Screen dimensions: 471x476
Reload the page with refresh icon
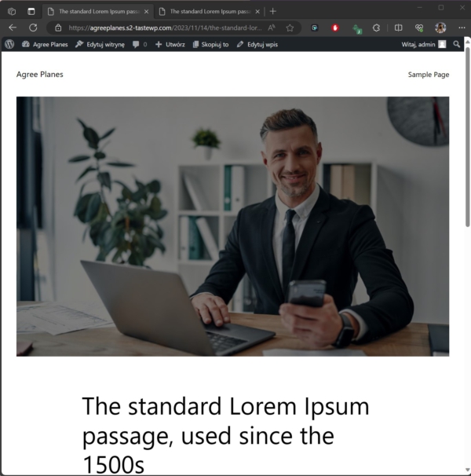click(x=33, y=27)
